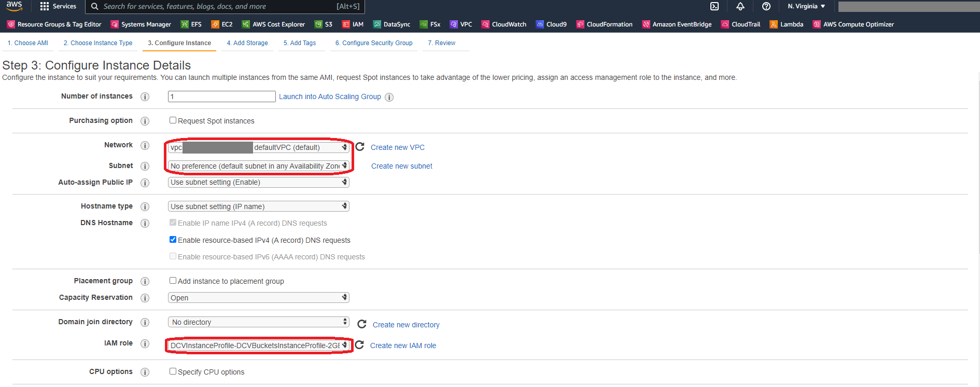
Task: Open CloudTrail service shortcut
Action: 741,24
